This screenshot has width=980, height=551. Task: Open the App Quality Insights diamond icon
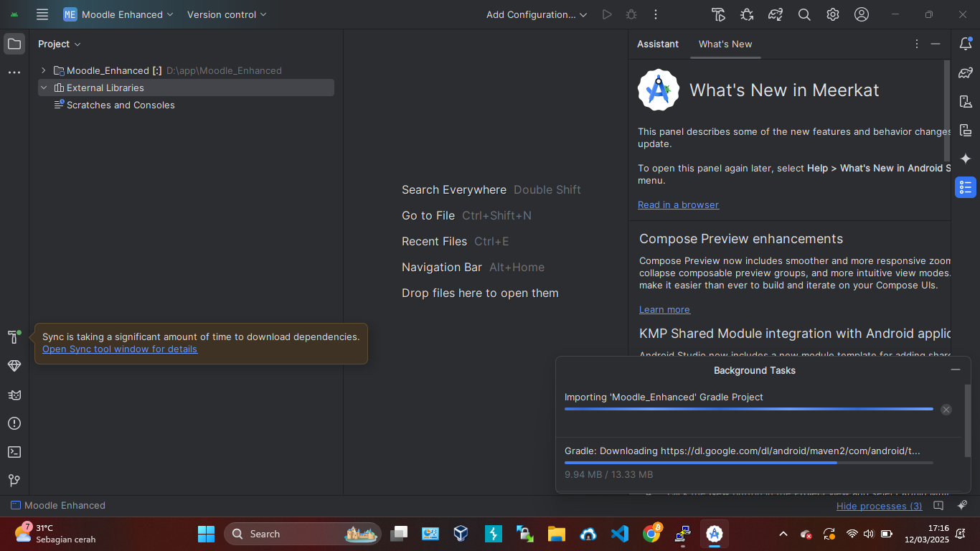point(14,366)
